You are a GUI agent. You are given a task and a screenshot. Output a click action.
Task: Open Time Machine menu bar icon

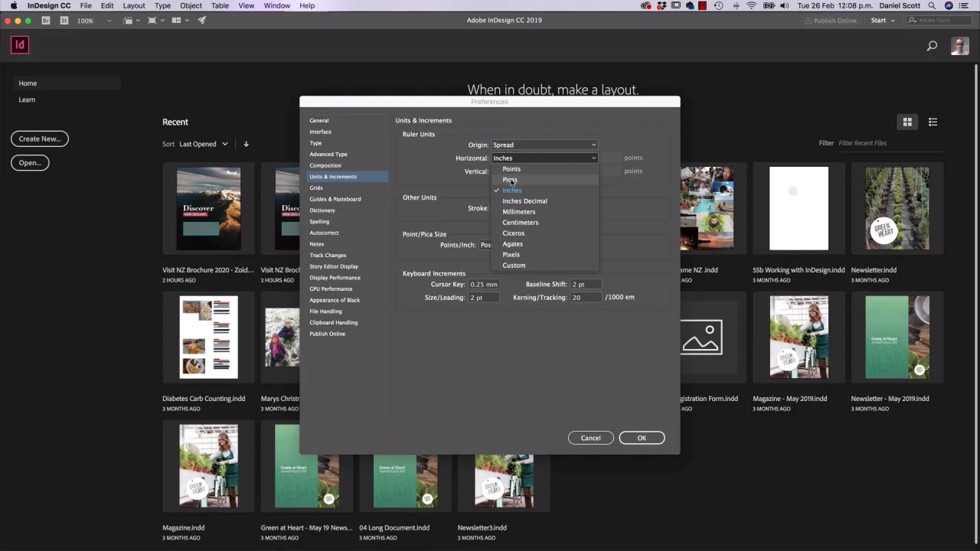718,5
